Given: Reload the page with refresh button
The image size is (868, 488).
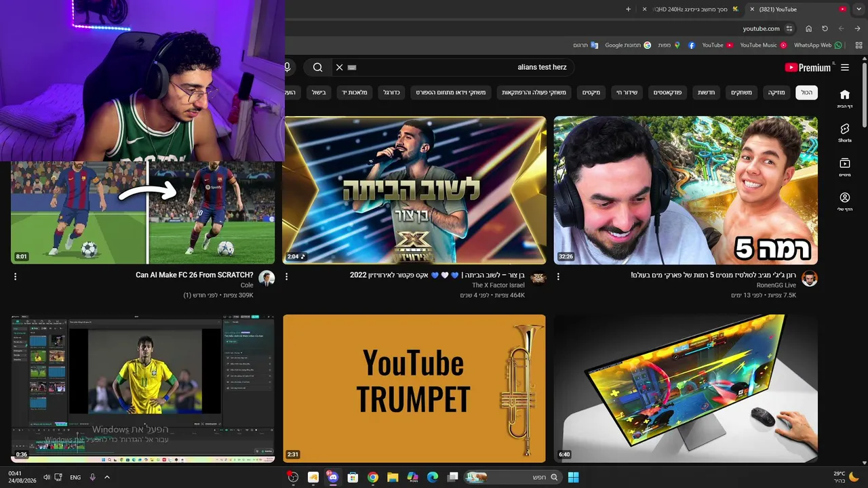Looking at the screenshot, I should click(x=825, y=28).
